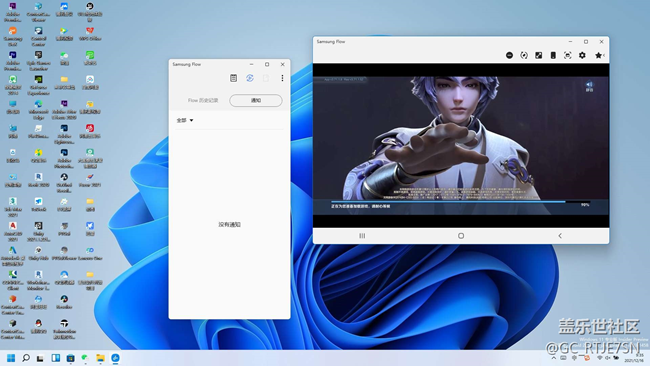Click the phone screen on/off icon
The image size is (650, 366).
[x=553, y=55]
